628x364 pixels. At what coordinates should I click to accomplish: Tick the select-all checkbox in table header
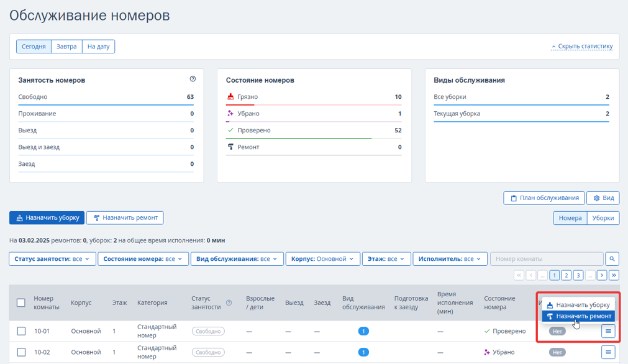point(21,303)
